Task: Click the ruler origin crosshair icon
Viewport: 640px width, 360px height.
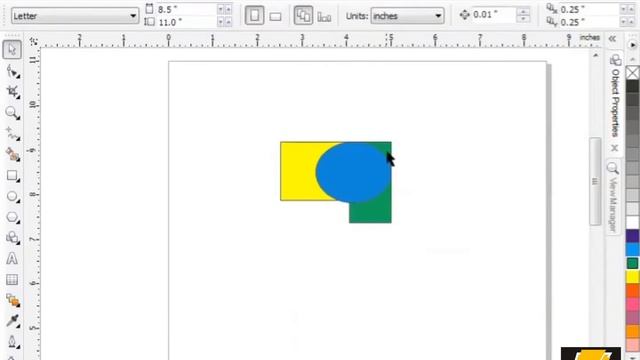Action: click(x=33, y=41)
